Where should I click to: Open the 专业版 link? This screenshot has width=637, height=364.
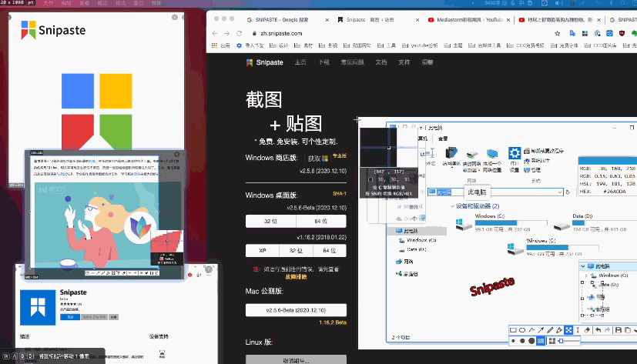pos(340,155)
